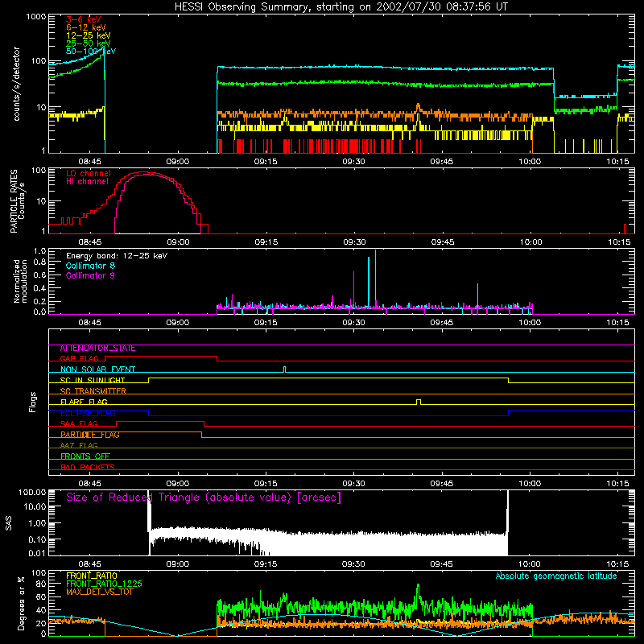Select the MAX_DET_VS_TOT legend entry
The height and width of the screenshot is (644, 644).
point(99,592)
